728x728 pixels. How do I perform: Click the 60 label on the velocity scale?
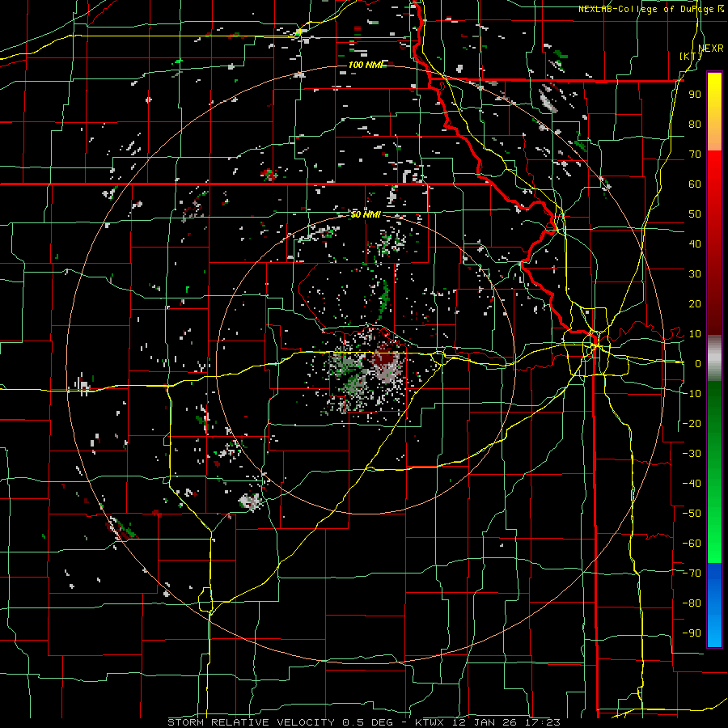click(x=695, y=184)
